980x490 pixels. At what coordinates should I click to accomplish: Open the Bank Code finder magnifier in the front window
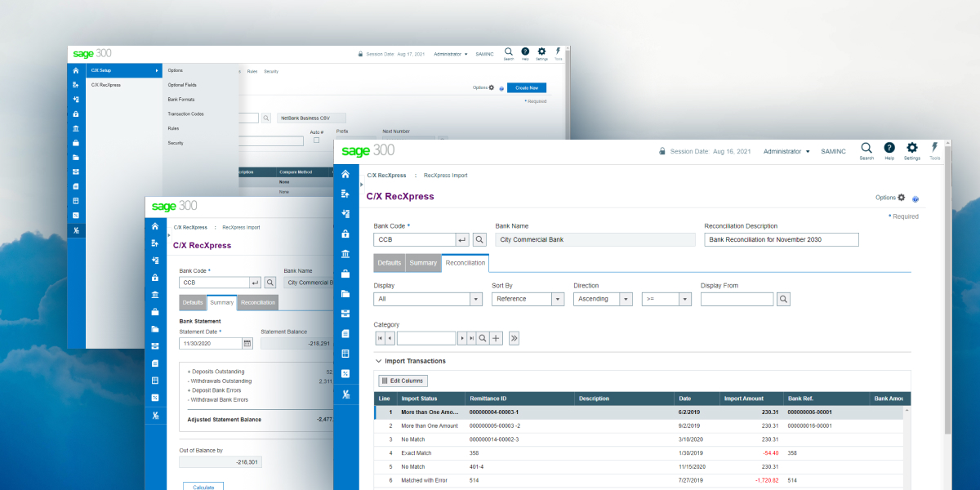(x=479, y=239)
